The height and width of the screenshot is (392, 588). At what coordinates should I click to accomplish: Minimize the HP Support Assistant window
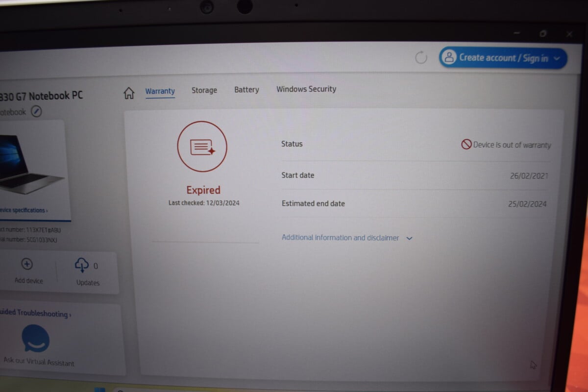(517, 33)
